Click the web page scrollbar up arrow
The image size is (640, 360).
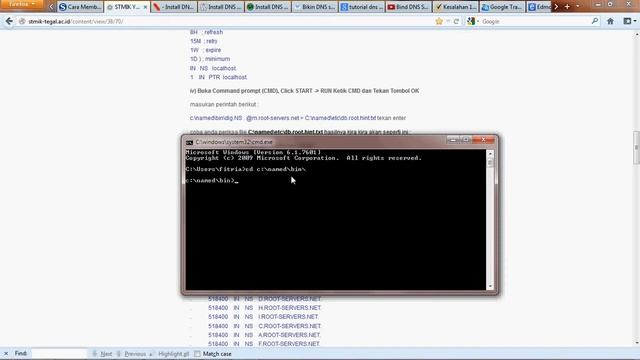[x=637, y=34]
